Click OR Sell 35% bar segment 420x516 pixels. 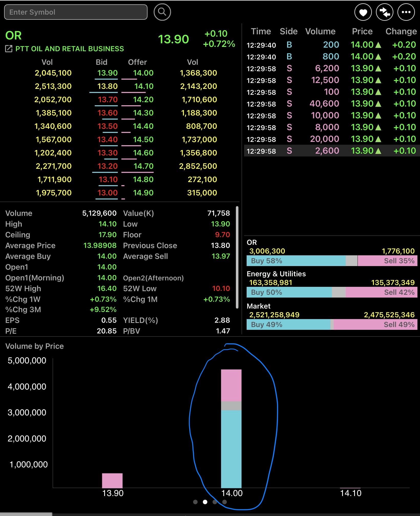pyautogui.click(x=387, y=261)
